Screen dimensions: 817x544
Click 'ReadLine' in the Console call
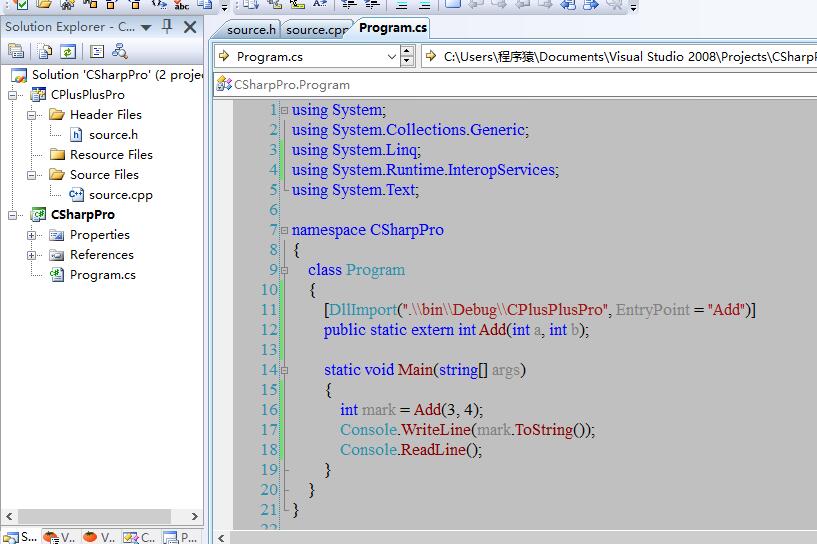(432, 450)
